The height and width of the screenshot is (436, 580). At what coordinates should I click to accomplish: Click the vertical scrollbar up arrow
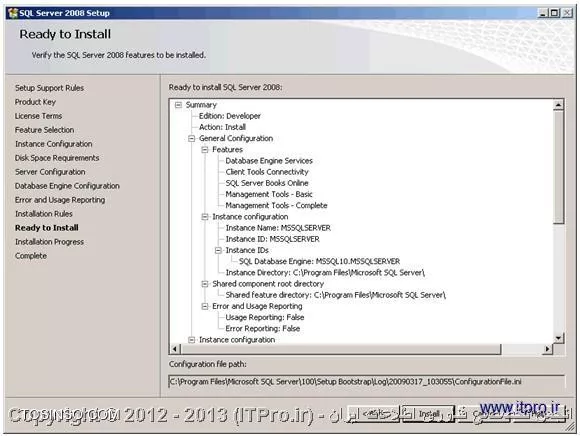pos(558,105)
